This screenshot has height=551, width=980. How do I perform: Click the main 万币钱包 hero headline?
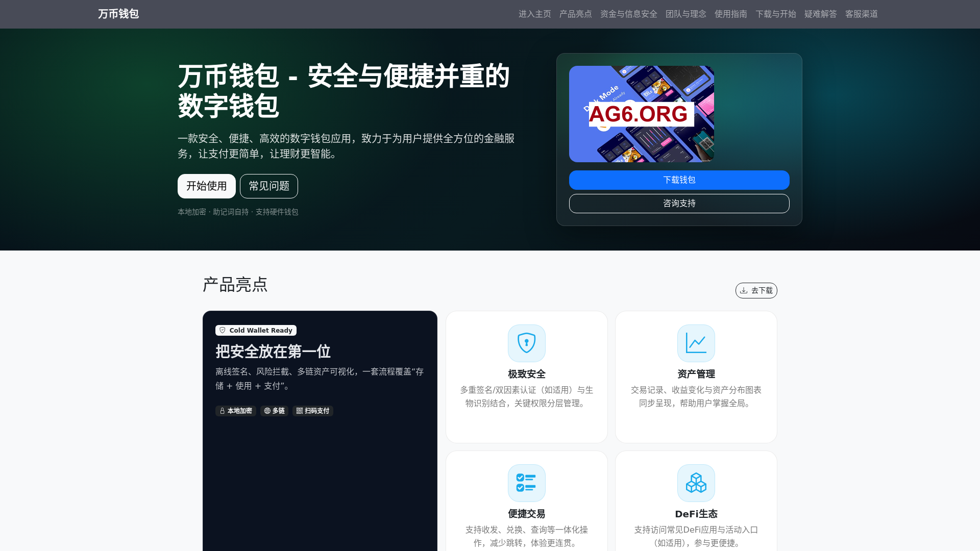click(x=344, y=91)
